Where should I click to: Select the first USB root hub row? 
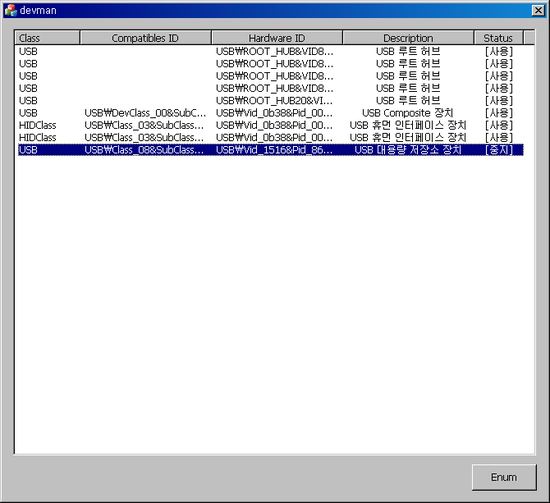click(x=270, y=52)
